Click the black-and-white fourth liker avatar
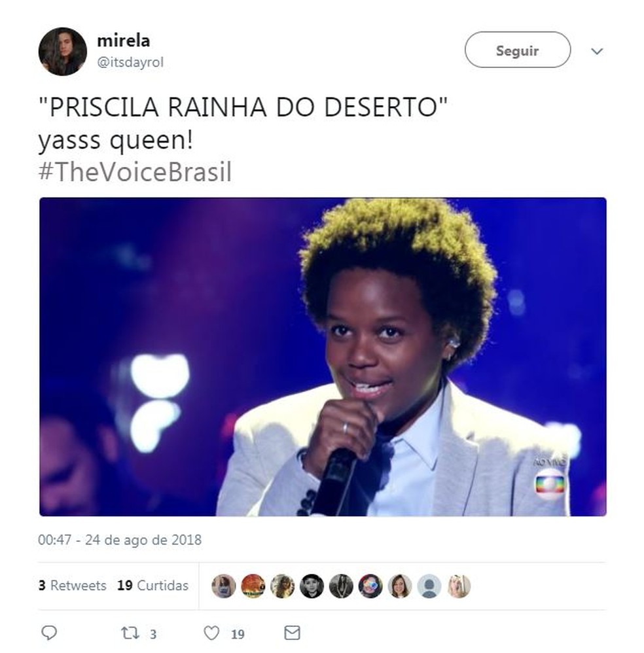 coord(312,586)
